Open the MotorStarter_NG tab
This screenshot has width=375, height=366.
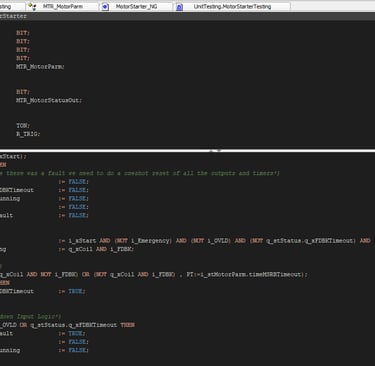(136, 6)
